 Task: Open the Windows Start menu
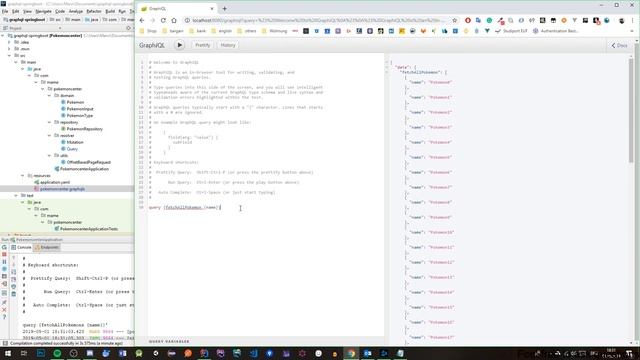pyautogui.click(x=7, y=353)
